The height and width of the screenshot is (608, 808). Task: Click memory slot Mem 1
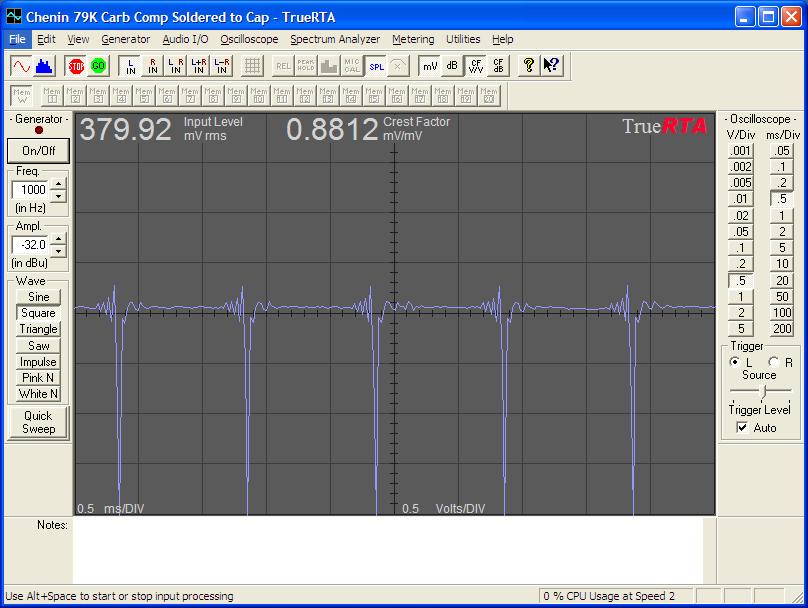click(52, 95)
